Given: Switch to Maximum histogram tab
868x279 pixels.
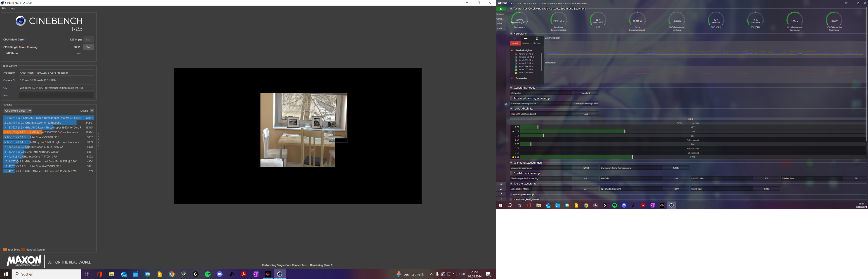Looking at the screenshot, I should 526,43.
